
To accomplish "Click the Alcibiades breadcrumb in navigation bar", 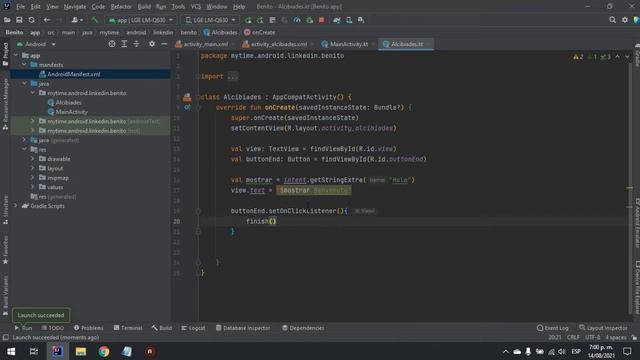I will [220, 32].
